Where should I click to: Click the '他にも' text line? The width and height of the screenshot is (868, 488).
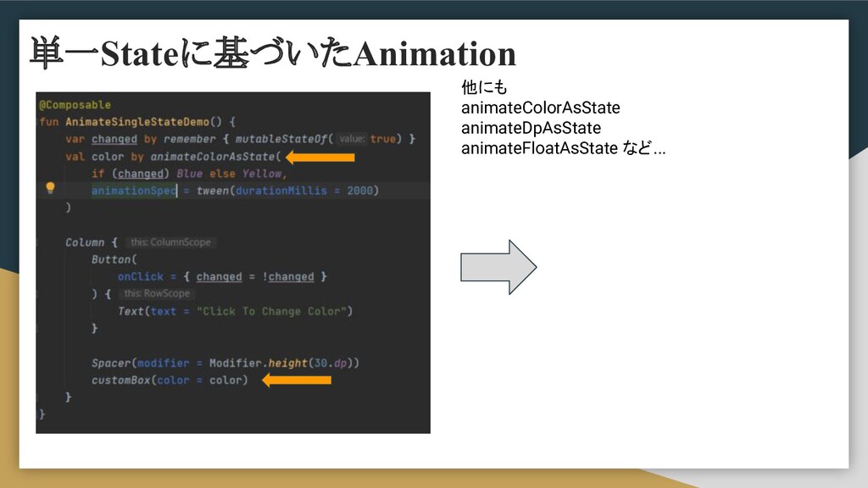[x=484, y=87]
